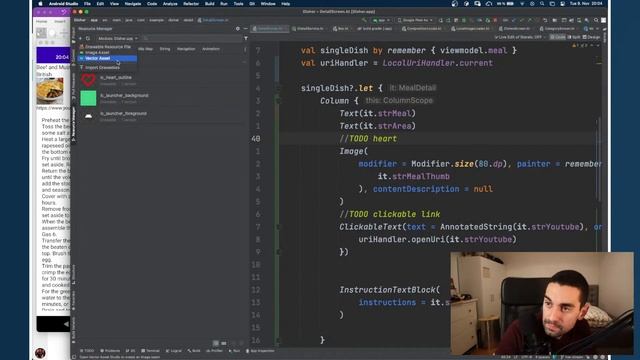Click the add resource plus icon
Screen dimensions: 640x360
(x=80, y=38)
